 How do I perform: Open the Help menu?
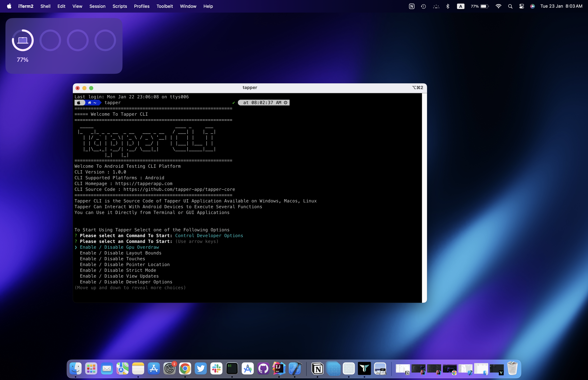208,6
